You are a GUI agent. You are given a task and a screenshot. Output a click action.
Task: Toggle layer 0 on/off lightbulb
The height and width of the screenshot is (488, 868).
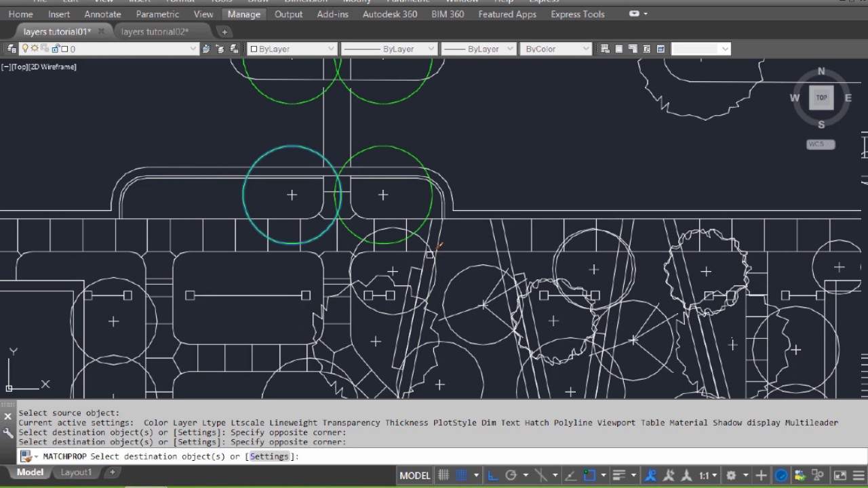click(x=25, y=49)
